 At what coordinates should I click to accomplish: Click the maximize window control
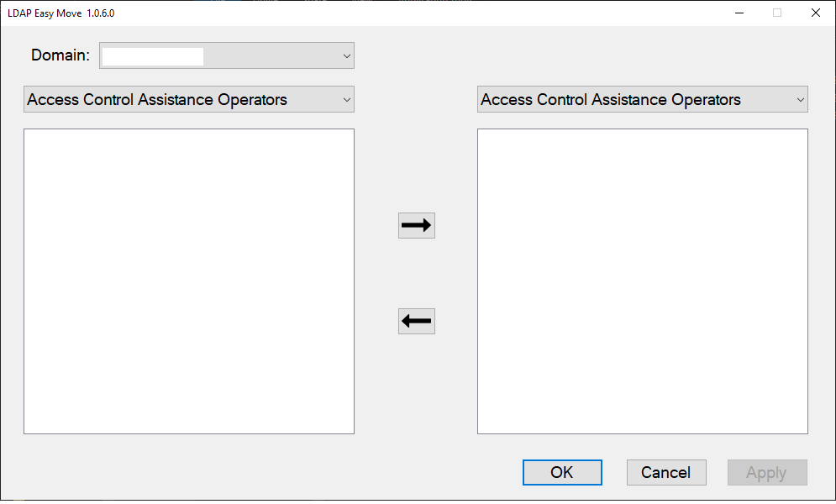(776, 13)
